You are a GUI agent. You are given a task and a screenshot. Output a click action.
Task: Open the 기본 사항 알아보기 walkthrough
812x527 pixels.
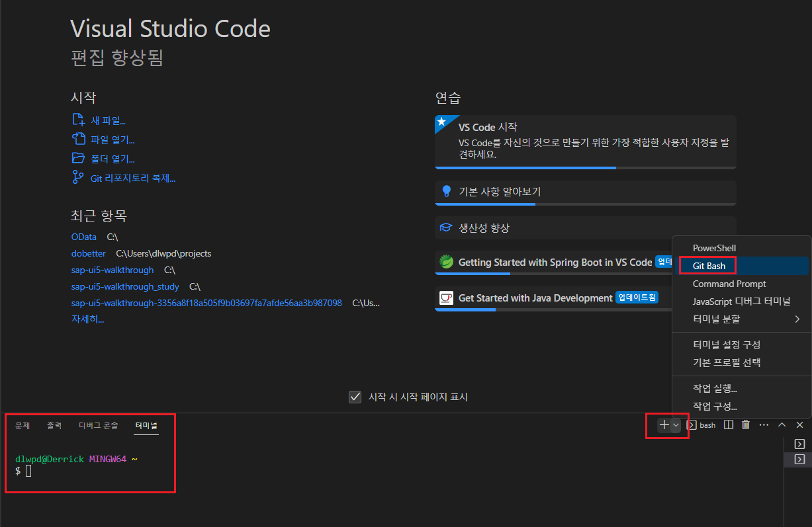pos(586,192)
